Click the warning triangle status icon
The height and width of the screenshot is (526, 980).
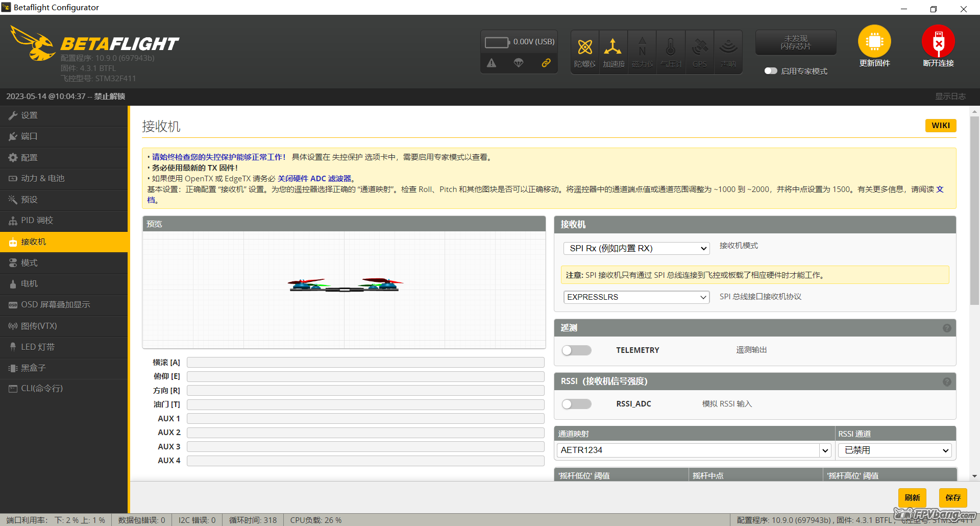pyautogui.click(x=492, y=63)
